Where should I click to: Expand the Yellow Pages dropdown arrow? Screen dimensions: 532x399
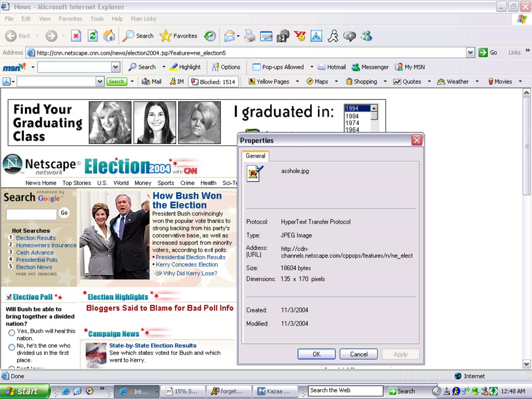[297, 82]
